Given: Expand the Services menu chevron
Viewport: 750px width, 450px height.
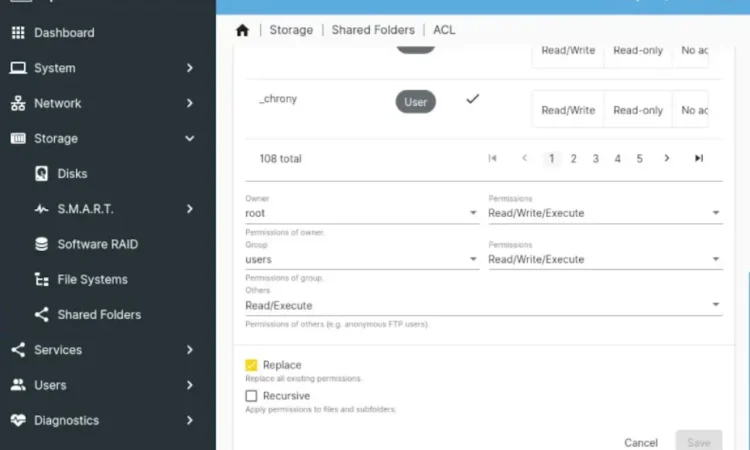Looking at the screenshot, I should tap(190, 350).
